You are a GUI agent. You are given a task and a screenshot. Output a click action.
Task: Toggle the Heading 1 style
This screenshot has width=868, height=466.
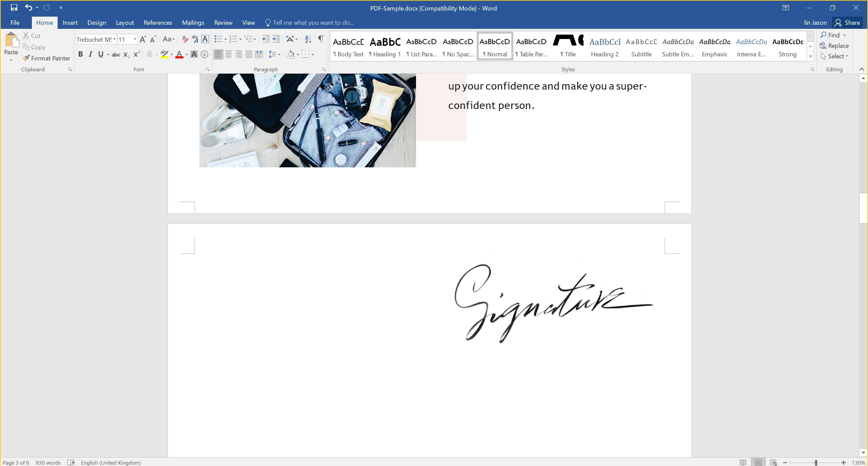coord(385,46)
